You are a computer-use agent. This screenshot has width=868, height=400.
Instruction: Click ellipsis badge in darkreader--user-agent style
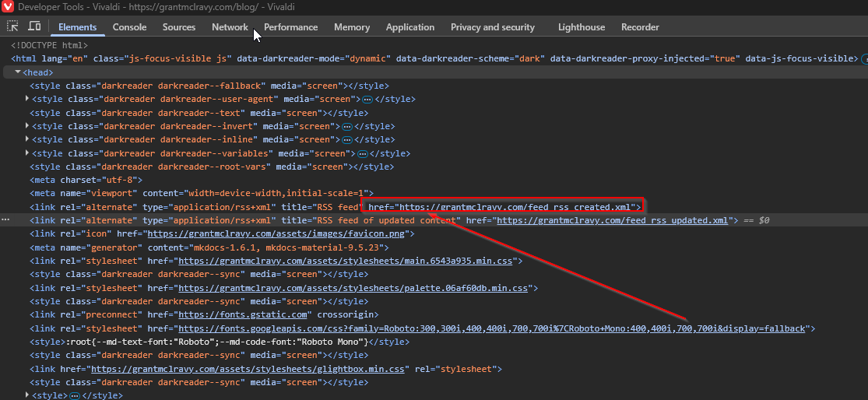(367, 100)
